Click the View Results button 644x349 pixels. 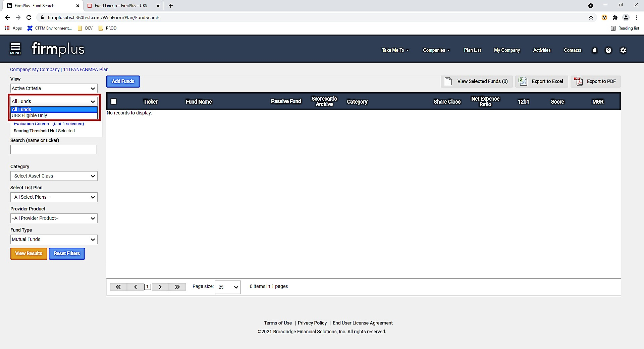[x=29, y=254]
